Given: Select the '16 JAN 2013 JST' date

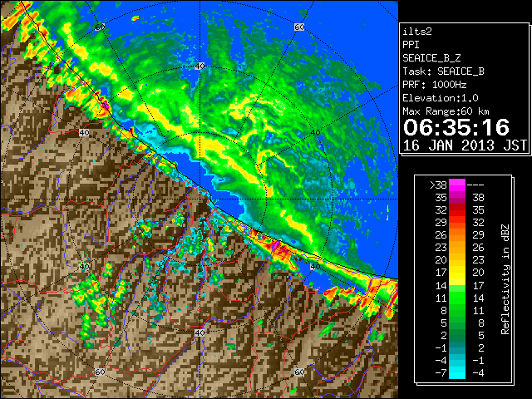Looking at the screenshot, I should click(465, 145).
